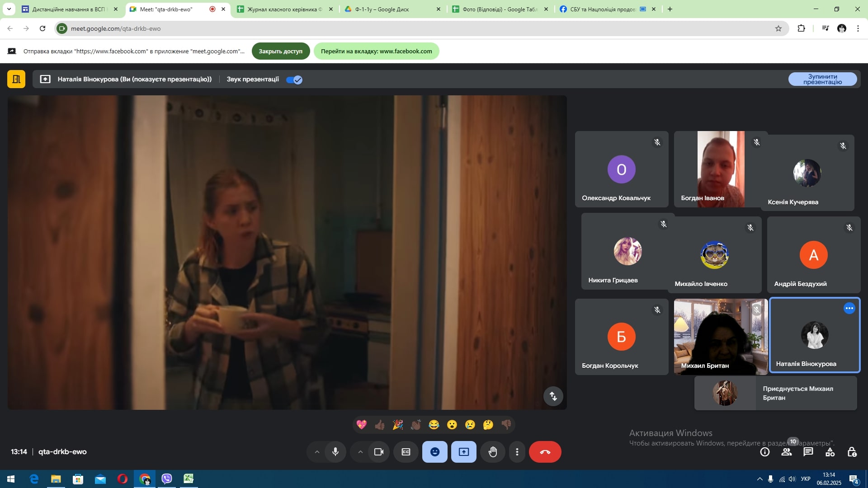Switch the УКР keyboard language indicator
Image resolution: width=868 pixels, height=488 pixels.
(806, 479)
